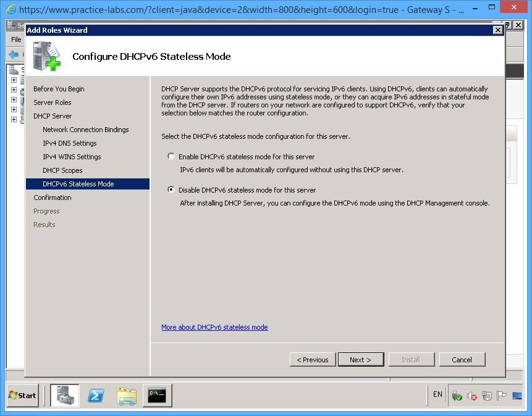Click the Next button to continue
Screen dimensions: 532x416
[361, 359]
